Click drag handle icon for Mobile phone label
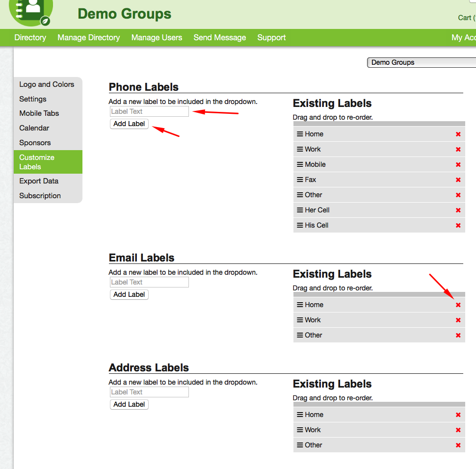The width and height of the screenshot is (476, 469). (300, 165)
